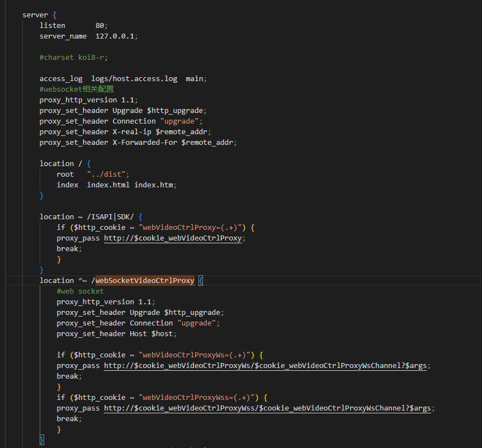Image resolution: width=482 pixels, height=448 pixels.
Task: Click the '#web socket' comment
Action: coord(80,291)
